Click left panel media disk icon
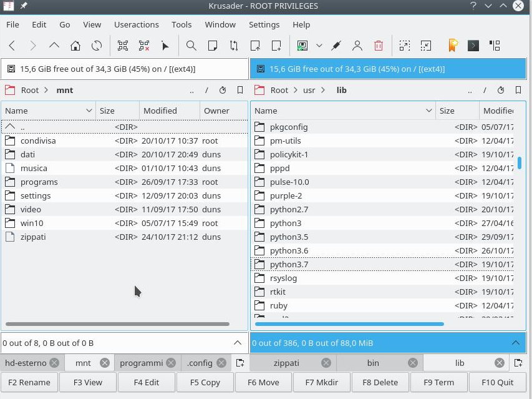532x399 pixels. (x=11, y=69)
